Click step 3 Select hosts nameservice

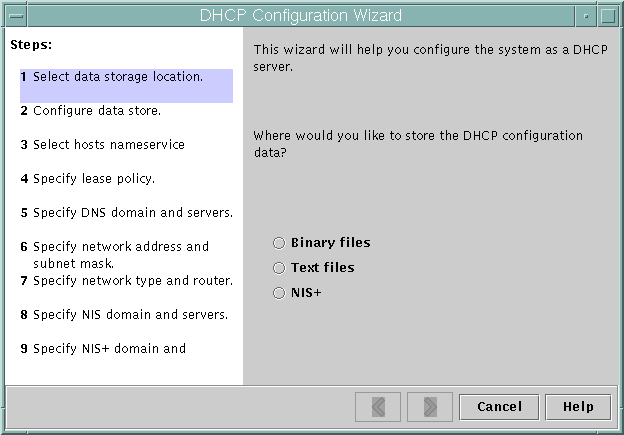pos(108,145)
